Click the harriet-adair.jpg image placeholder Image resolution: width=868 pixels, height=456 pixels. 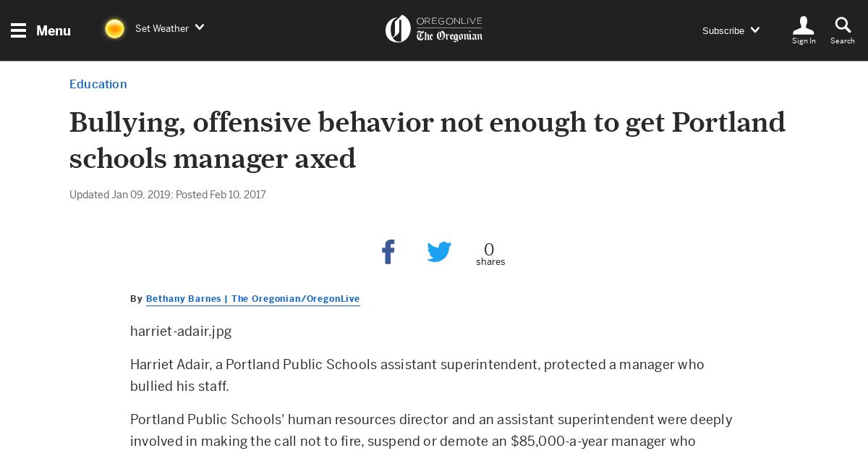181,332
